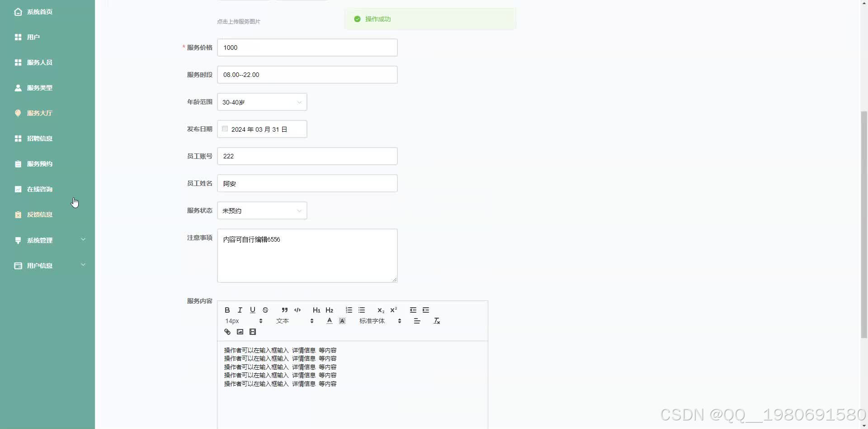Click the 员工账号 input field
The image size is (868, 429).
(x=307, y=156)
